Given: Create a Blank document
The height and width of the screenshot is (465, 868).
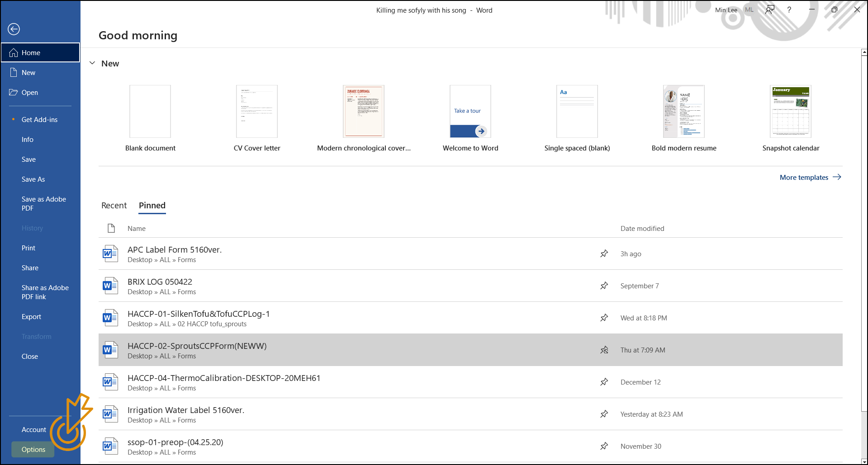Looking at the screenshot, I should 150,118.
